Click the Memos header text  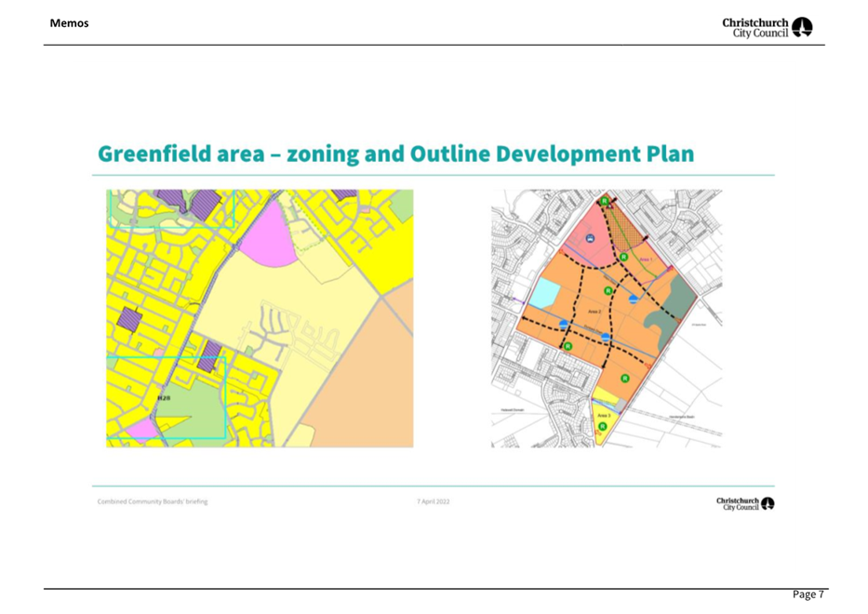pyautogui.click(x=70, y=22)
